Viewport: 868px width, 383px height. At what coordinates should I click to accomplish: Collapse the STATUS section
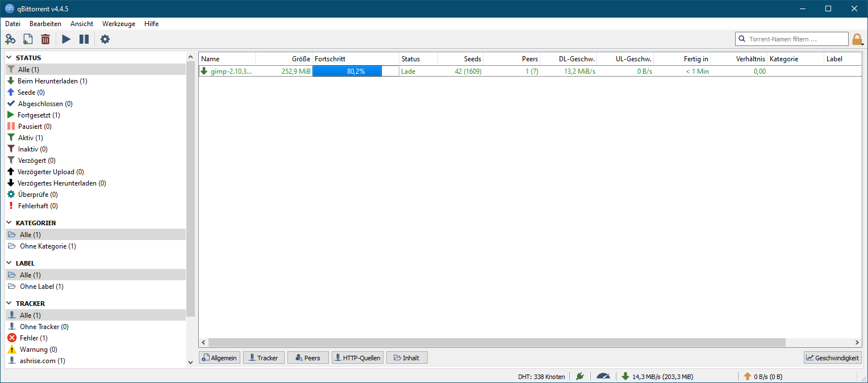click(10, 58)
